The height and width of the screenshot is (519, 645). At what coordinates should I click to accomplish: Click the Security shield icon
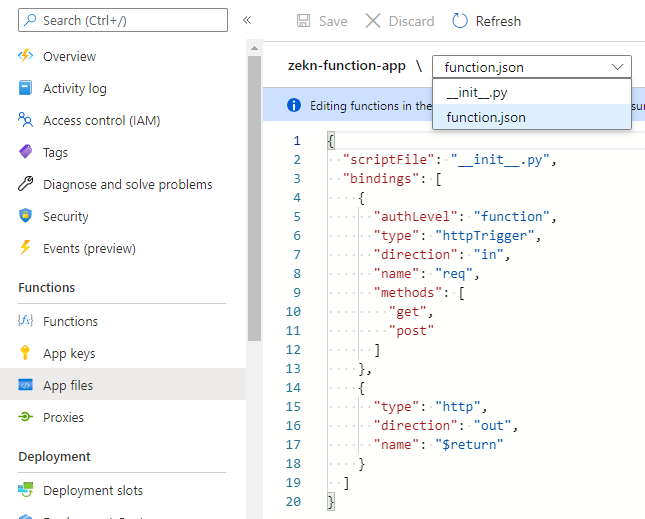(x=26, y=216)
